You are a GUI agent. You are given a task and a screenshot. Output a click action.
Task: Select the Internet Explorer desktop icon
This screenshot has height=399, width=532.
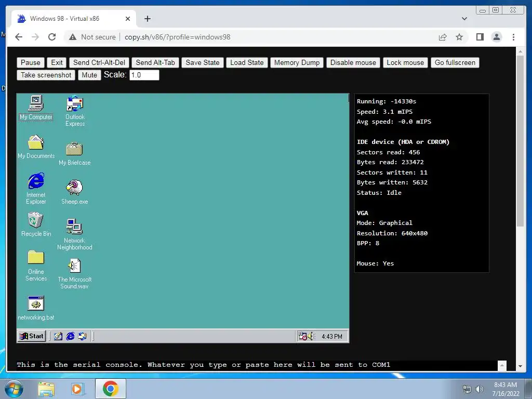[x=36, y=188]
